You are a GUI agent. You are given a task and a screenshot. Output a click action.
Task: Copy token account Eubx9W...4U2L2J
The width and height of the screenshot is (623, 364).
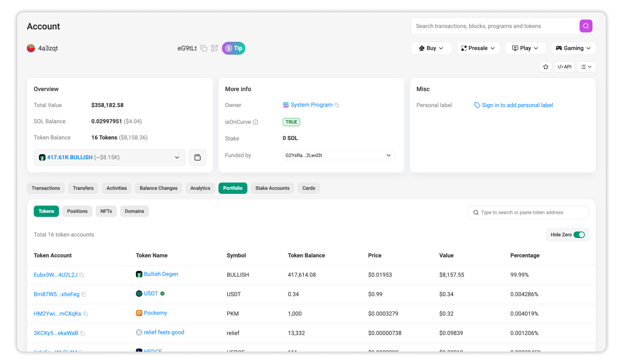tap(82, 275)
